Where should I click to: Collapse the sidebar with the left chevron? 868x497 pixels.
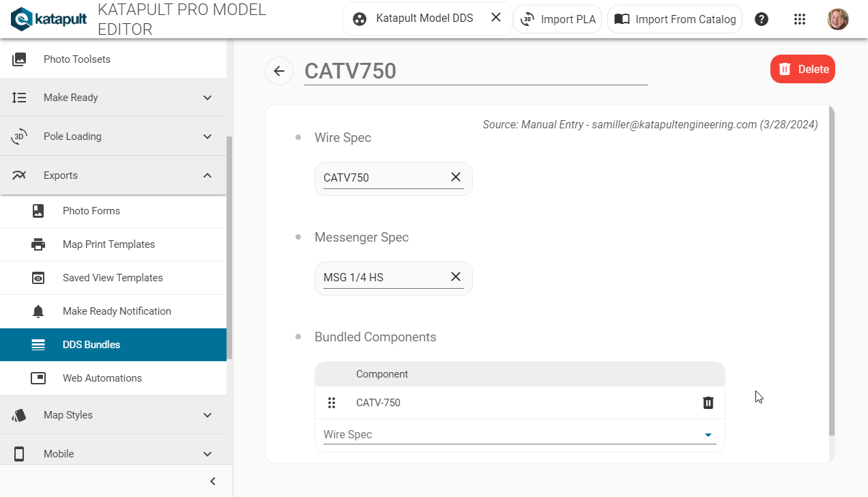(213, 481)
